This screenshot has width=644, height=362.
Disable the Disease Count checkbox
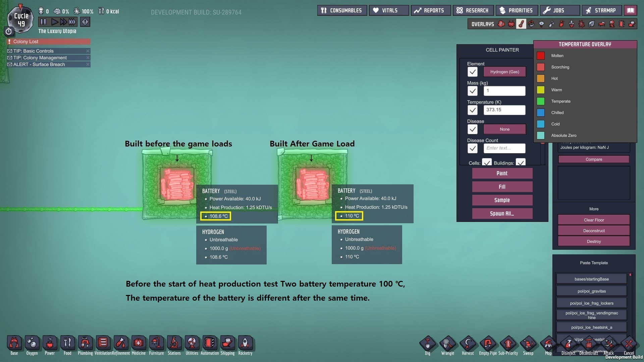472,148
